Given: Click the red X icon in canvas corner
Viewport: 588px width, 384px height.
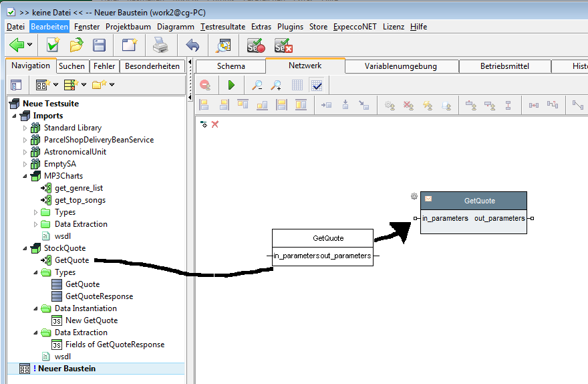Looking at the screenshot, I should 215,124.
